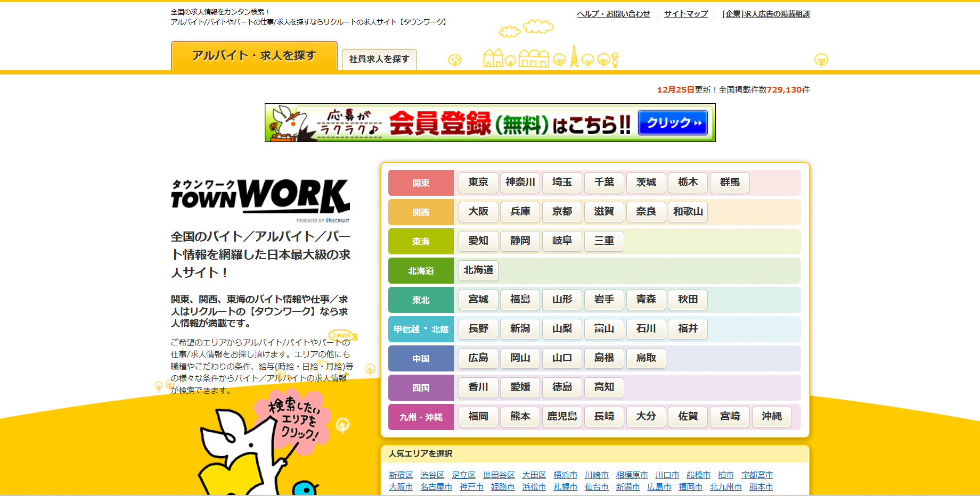
Task: Choose the 京都 prefecture button
Action: point(562,212)
